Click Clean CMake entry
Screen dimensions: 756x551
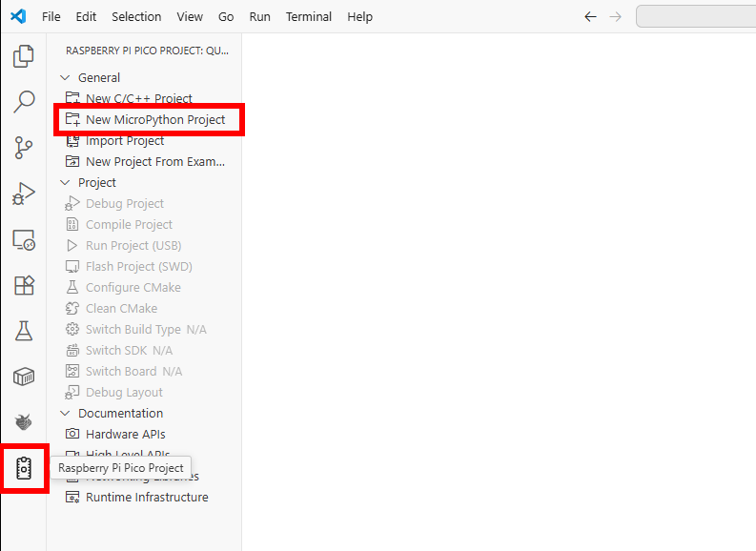145,309
